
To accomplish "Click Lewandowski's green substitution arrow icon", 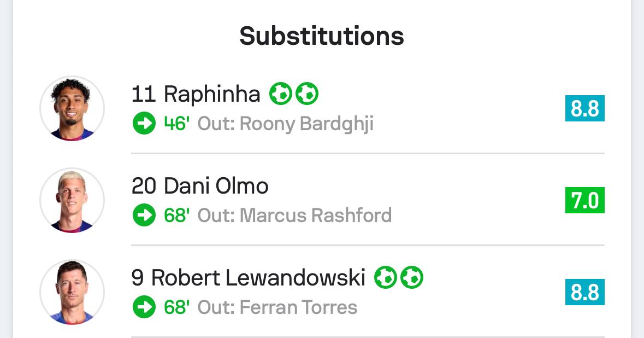I will (144, 307).
